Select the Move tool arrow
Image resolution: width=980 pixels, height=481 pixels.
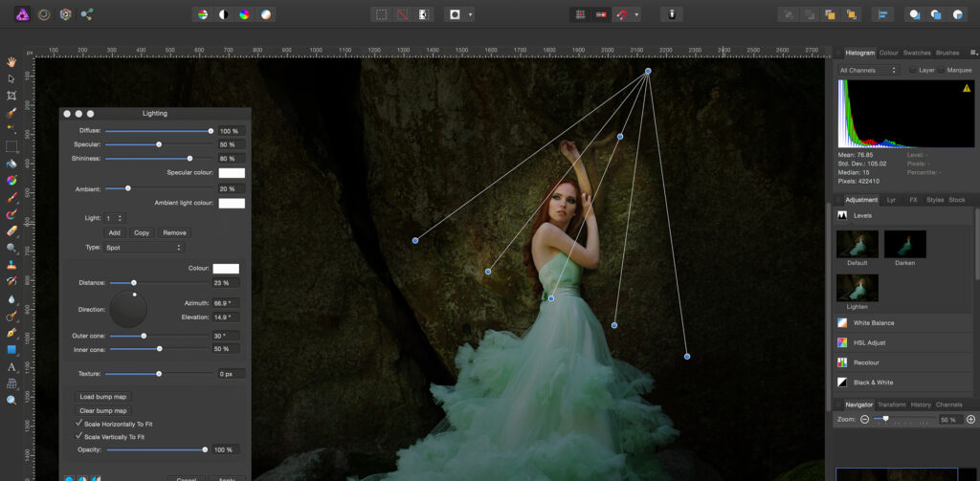click(11, 78)
